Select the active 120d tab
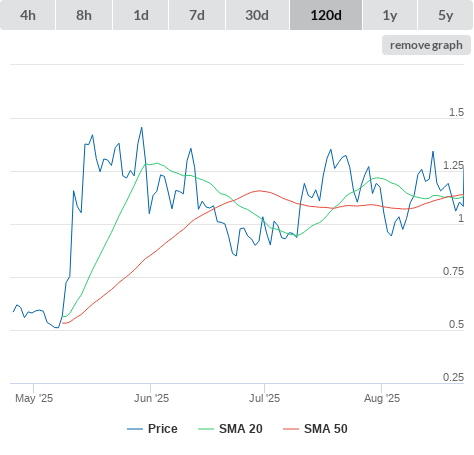 coord(326,15)
